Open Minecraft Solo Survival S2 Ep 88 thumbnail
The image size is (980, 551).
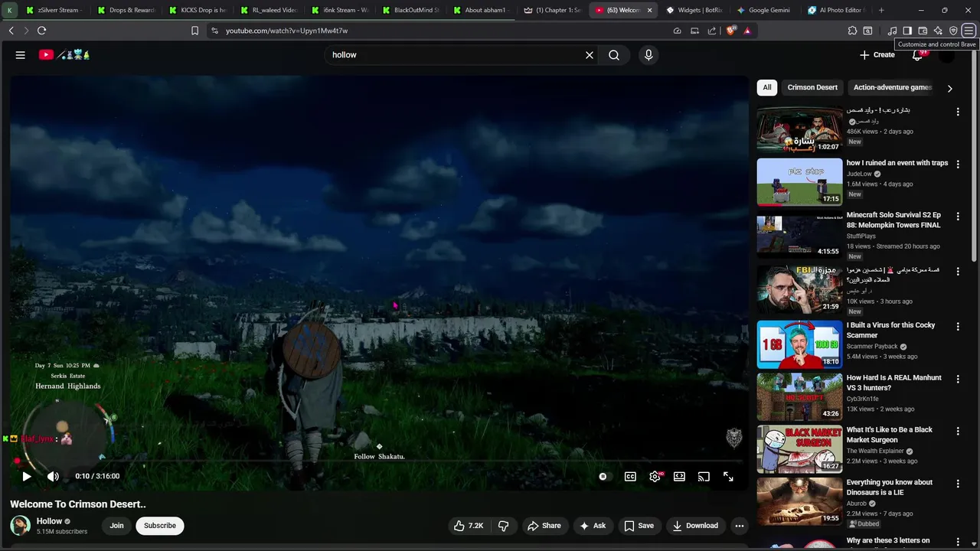(x=799, y=235)
